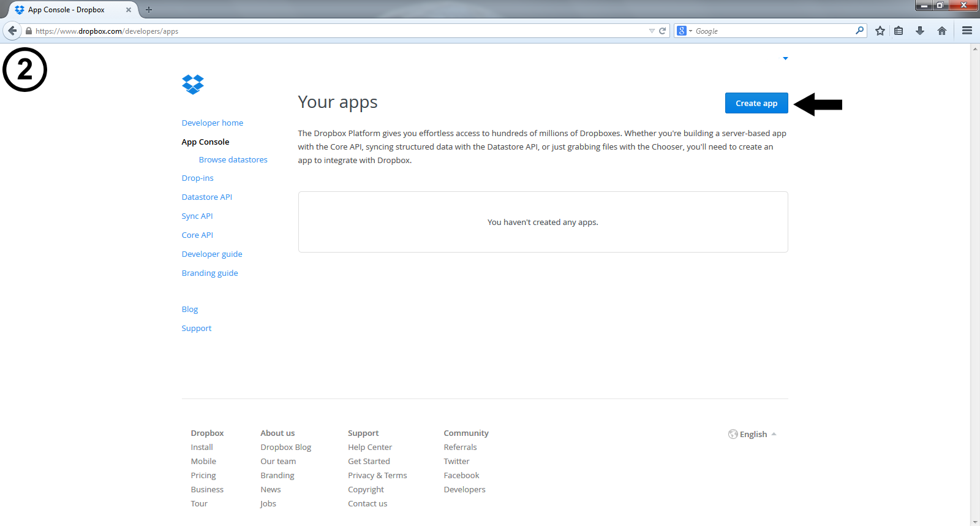Screen dimensions: 980x526
Task: Open the Support link in sidebar
Action: [x=197, y=328]
